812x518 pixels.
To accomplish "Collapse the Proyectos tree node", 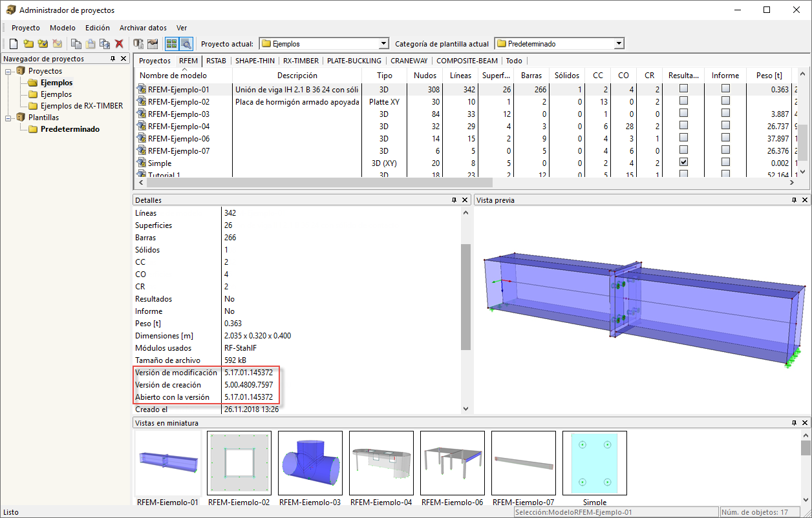I will pos(8,71).
